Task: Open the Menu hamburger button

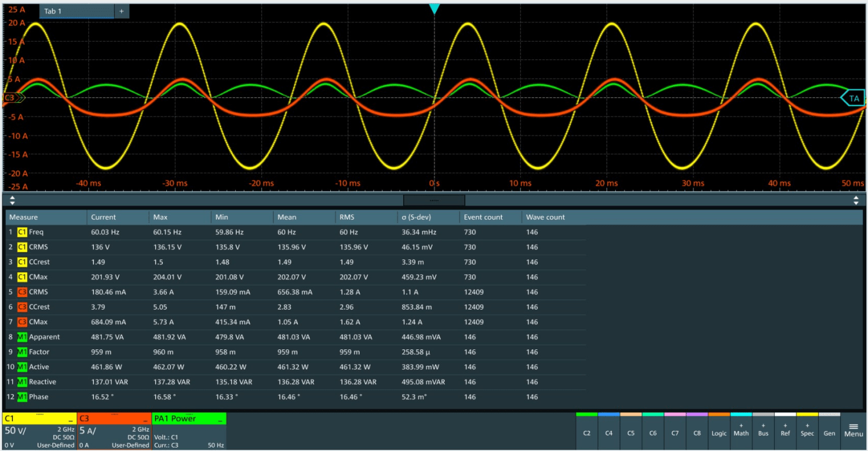Action: 853,430
